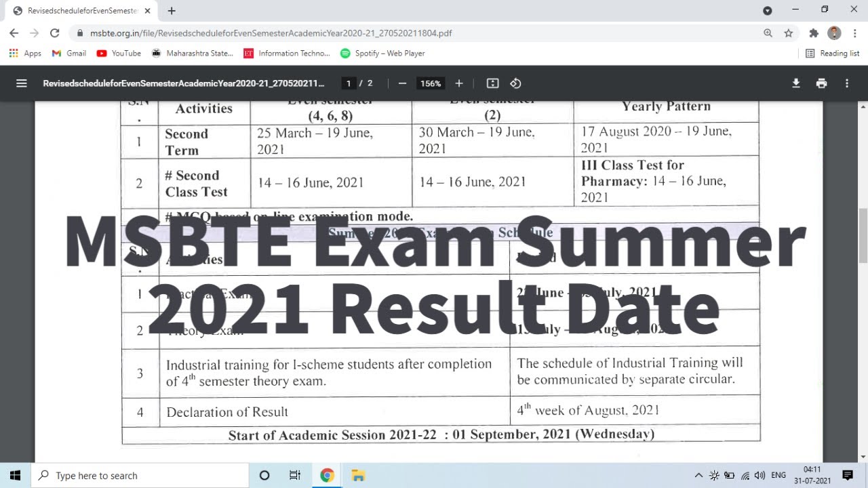Click the 'Yearly Pattern' column header
Screen dimensions: 868x488
click(666, 106)
